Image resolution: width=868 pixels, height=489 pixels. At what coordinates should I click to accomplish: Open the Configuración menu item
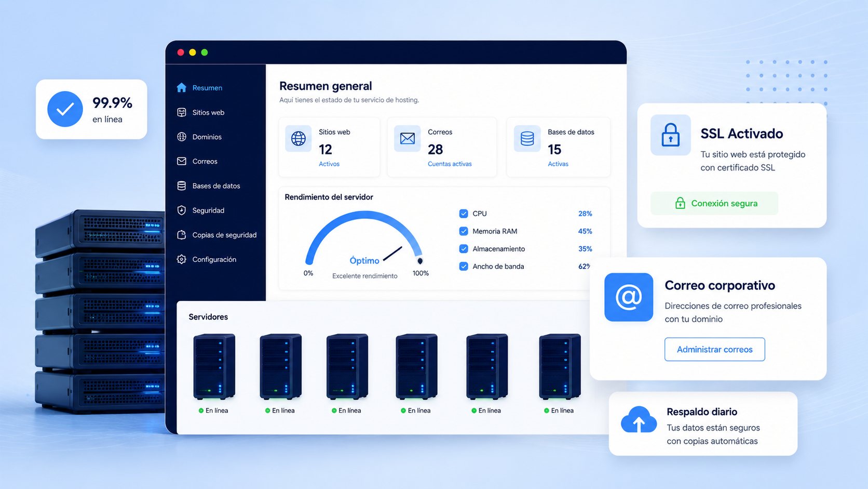[x=214, y=259]
